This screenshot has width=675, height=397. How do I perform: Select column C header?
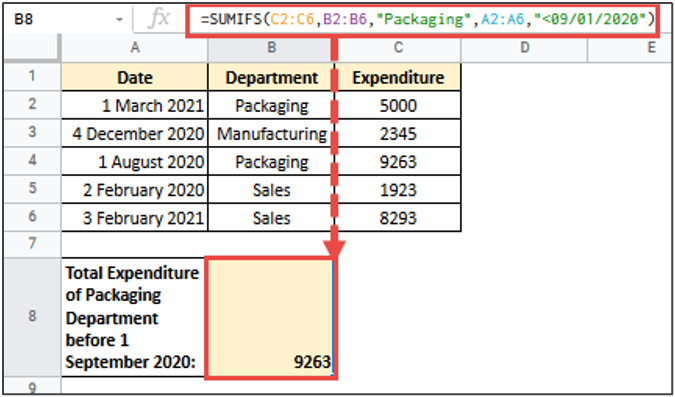pyautogui.click(x=398, y=47)
